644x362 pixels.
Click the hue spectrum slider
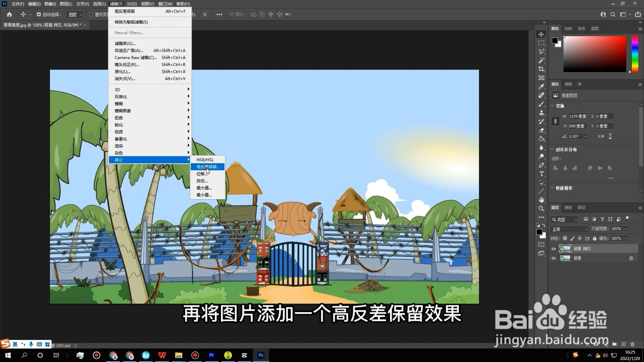click(635, 54)
